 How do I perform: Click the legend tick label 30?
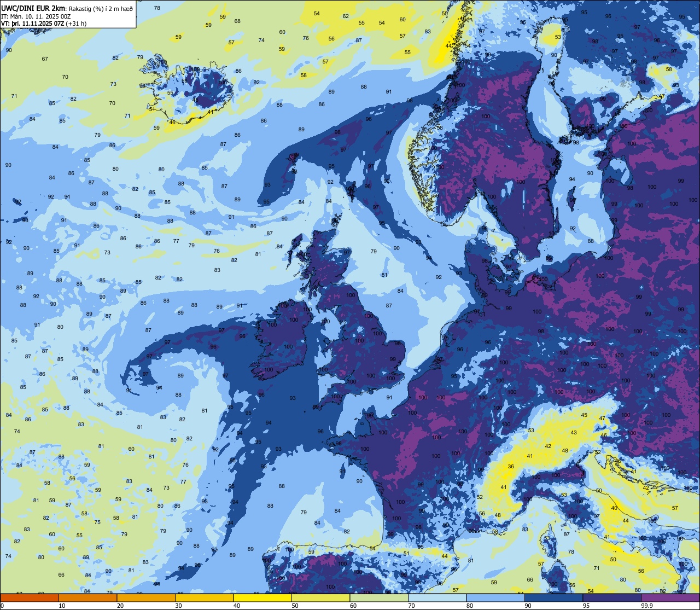pyautogui.click(x=178, y=606)
